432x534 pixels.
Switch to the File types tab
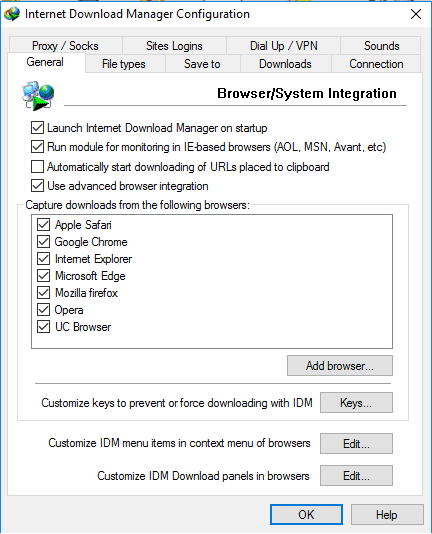click(124, 64)
